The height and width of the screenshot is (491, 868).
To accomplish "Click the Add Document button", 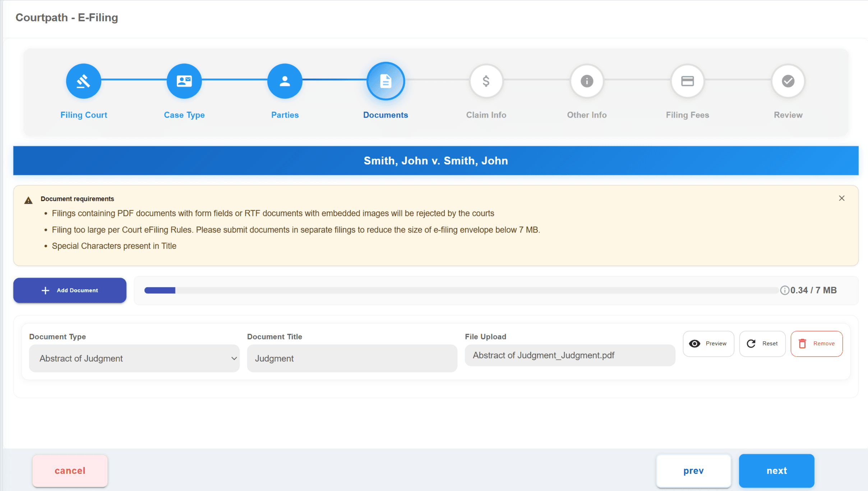I will tap(69, 290).
